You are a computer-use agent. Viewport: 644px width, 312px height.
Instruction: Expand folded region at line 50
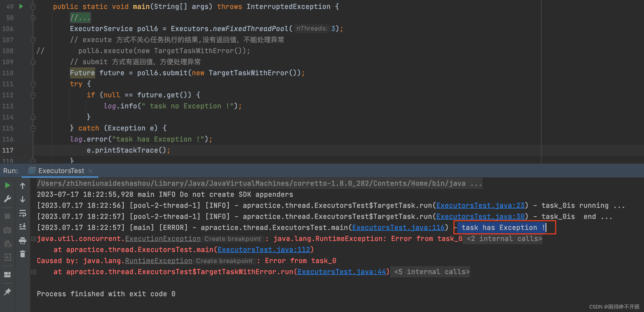click(33, 18)
